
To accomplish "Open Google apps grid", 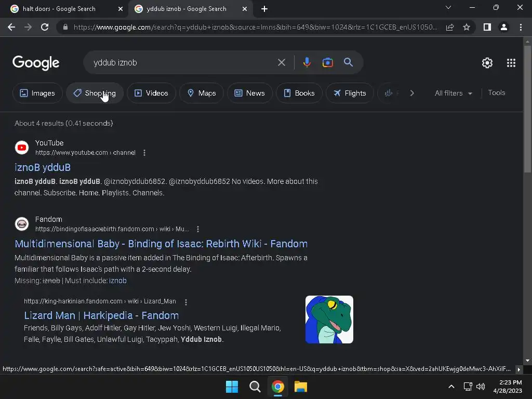I will click(x=511, y=63).
